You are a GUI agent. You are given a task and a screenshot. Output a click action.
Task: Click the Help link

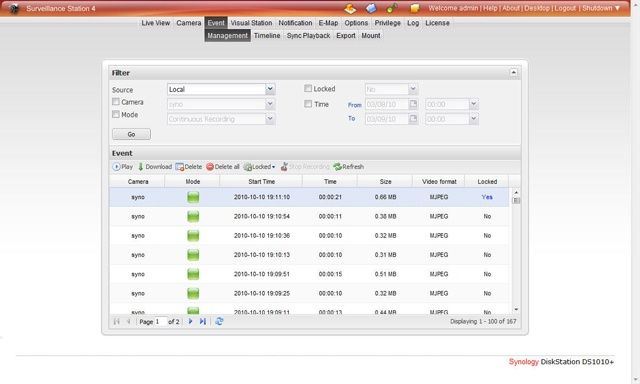coord(490,8)
